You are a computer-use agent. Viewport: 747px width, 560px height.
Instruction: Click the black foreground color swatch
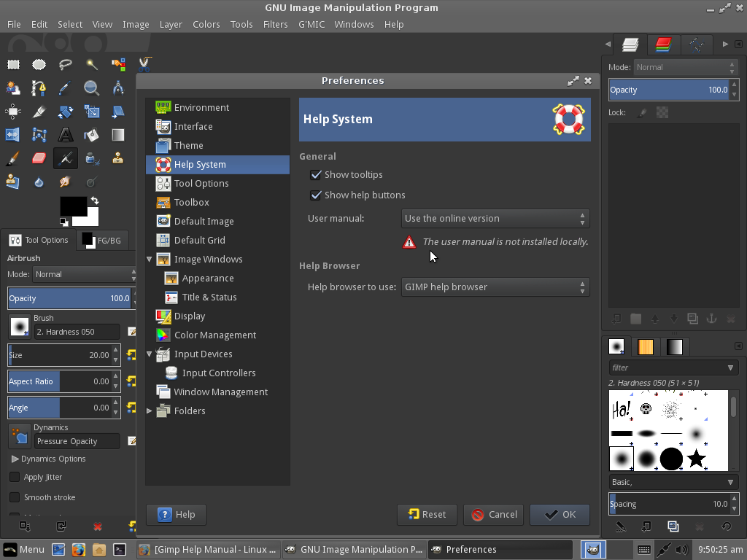73,205
